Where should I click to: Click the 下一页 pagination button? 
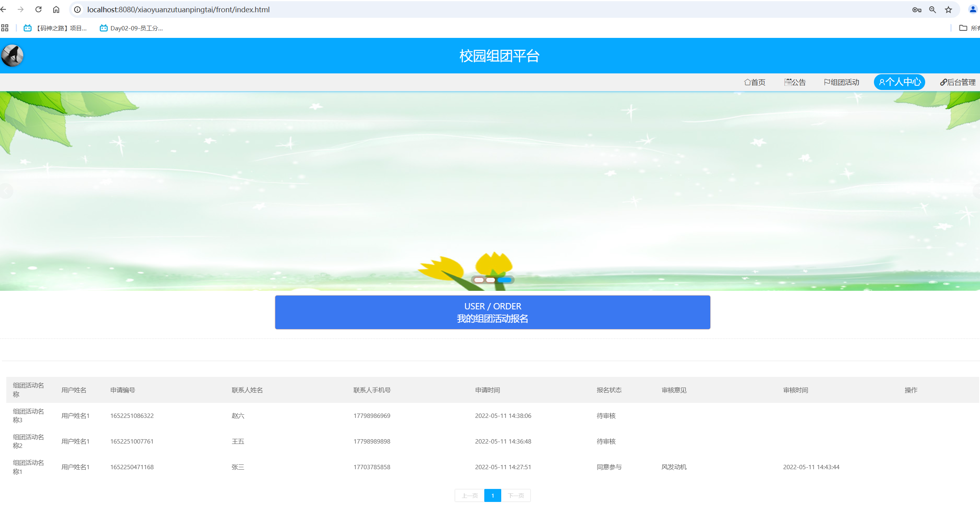click(516, 496)
